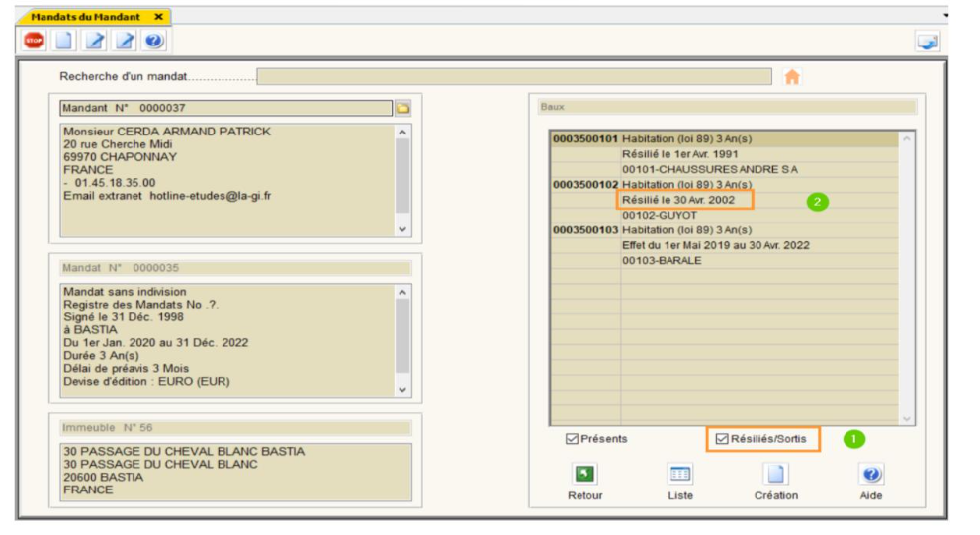Select lease 0003500102 in the Baux list

coord(584,185)
